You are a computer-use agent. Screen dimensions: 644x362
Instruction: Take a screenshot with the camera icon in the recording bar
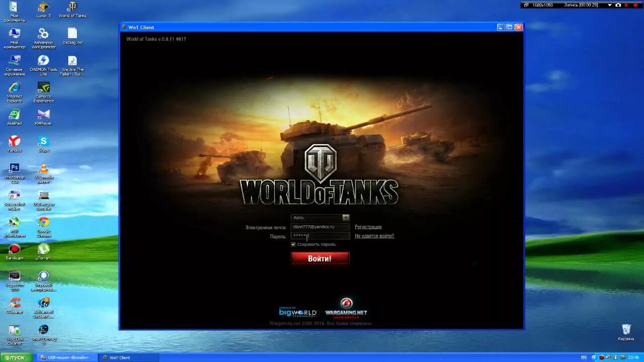coord(618,5)
